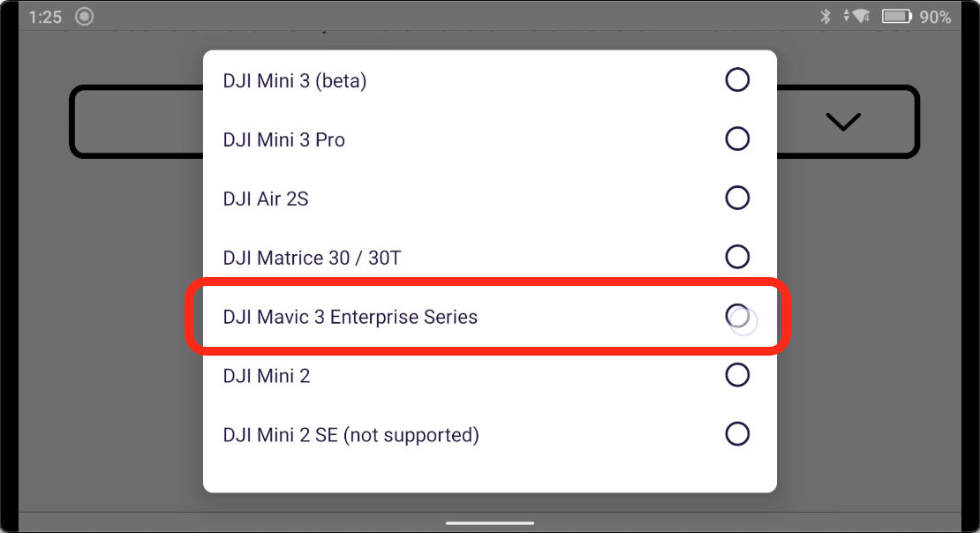
Task: Select DJI Air 2S radio button
Action: [737, 198]
